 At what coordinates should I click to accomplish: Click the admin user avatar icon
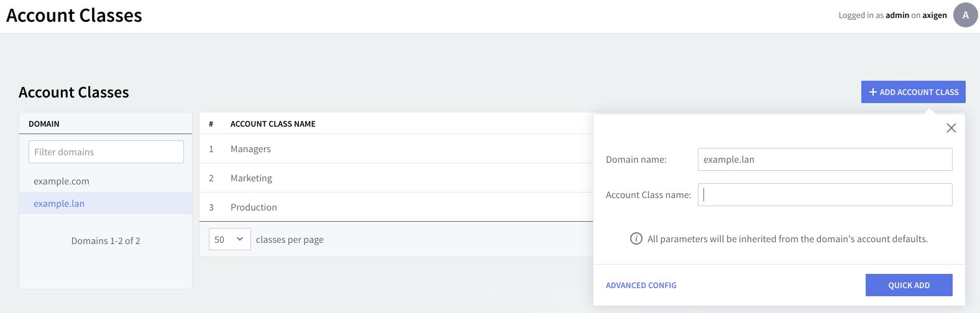(x=965, y=16)
